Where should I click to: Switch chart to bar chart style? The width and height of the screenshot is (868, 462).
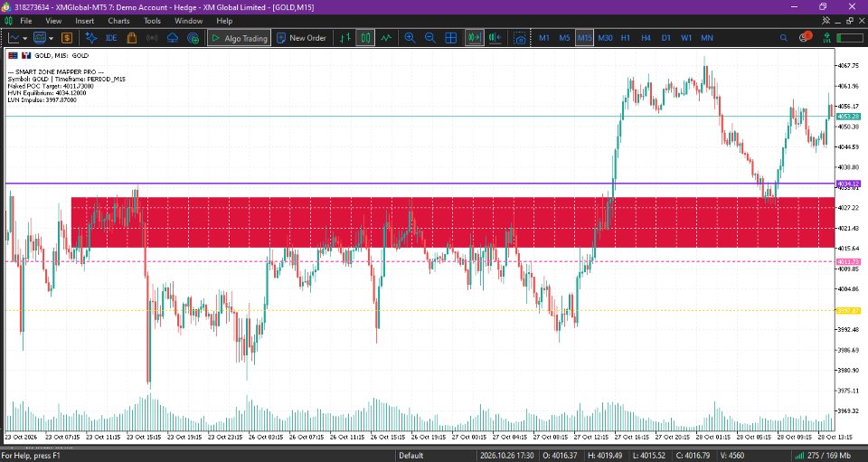(x=345, y=38)
